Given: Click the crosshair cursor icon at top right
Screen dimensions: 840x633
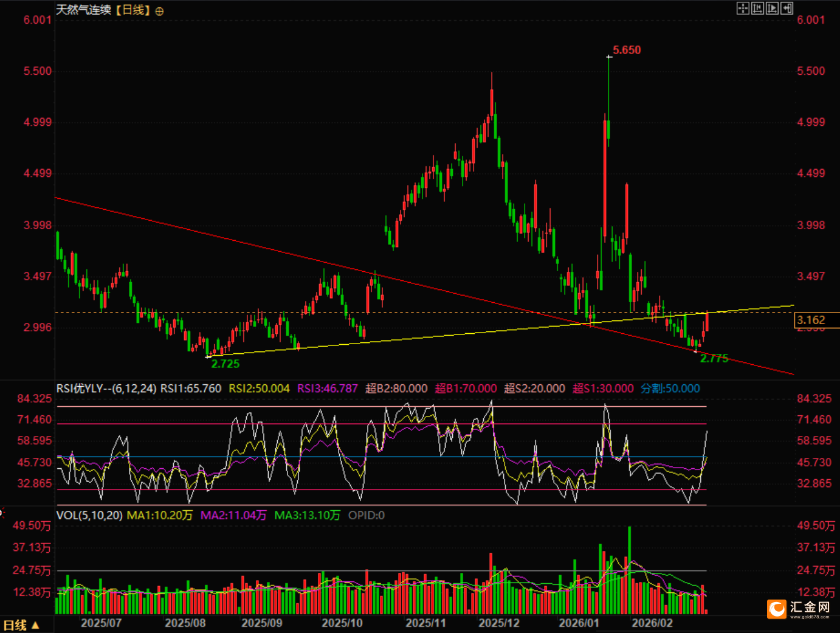Looking at the screenshot, I should coord(743,9).
